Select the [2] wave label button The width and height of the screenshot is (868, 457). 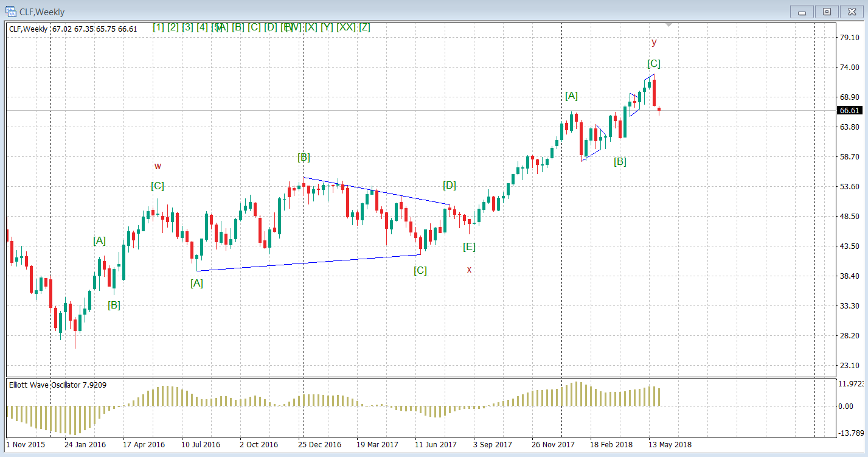[x=173, y=27]
